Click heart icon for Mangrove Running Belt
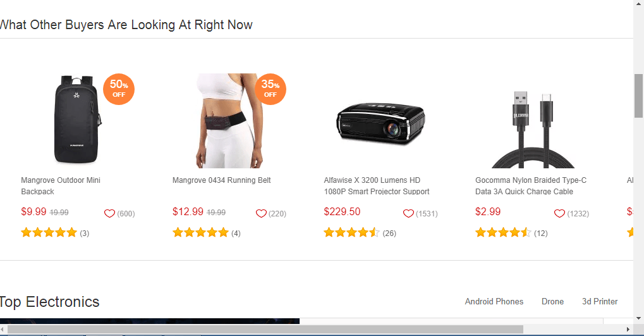The image size is (644, 336). pos(261,213)
